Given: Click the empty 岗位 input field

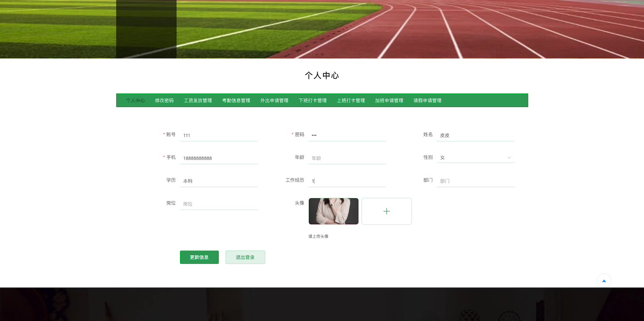Looking at the screenshot, I should click(219, 204).
